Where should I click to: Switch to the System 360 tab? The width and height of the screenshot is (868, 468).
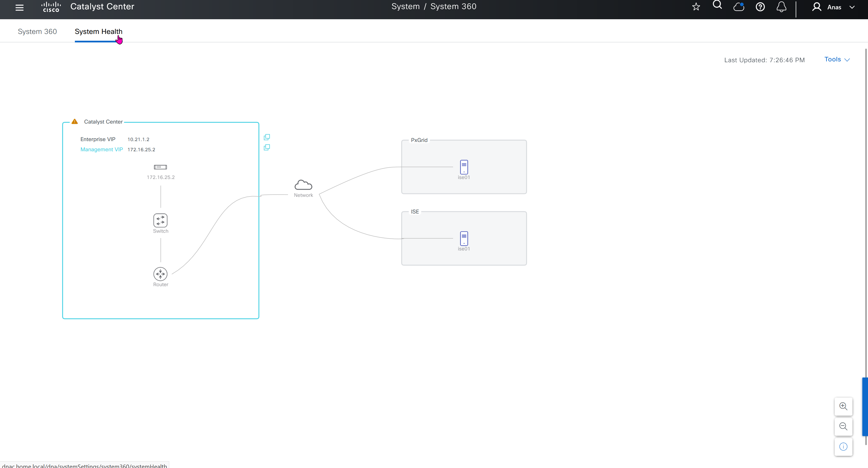coord(37,31)
